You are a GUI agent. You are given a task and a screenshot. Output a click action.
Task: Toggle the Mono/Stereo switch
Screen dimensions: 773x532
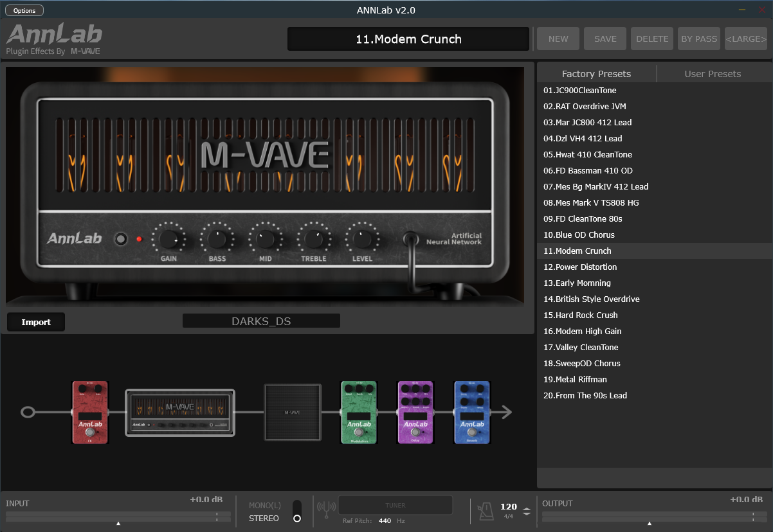[x=296, y=511]
